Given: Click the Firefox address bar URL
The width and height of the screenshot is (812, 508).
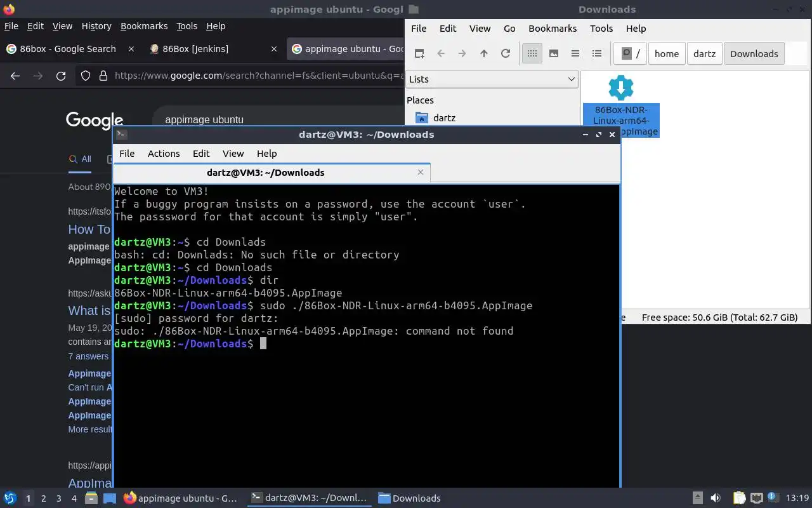Looking at the screenshot, I should point(259,76).
